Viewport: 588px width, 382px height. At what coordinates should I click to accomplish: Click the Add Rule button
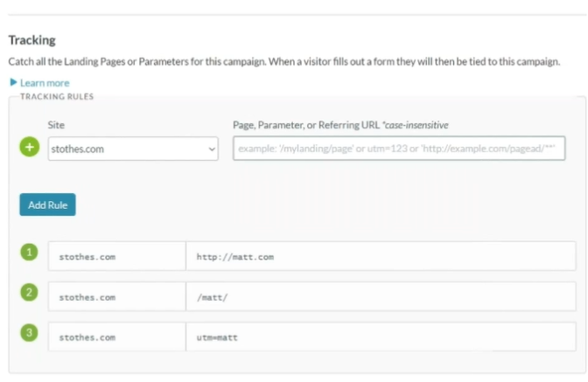click(48, 205)
